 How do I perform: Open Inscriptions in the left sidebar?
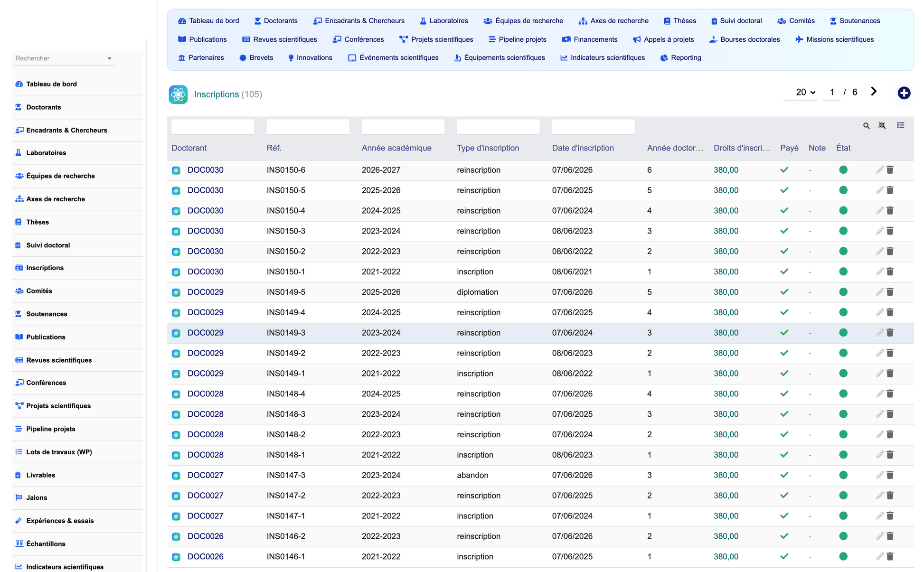click(x=45, y=268)
